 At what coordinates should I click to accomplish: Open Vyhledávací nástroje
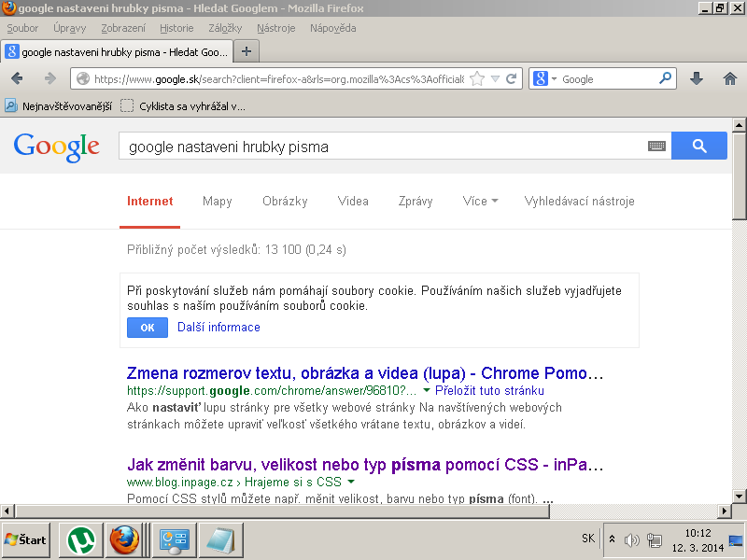[x=579, y=201]
